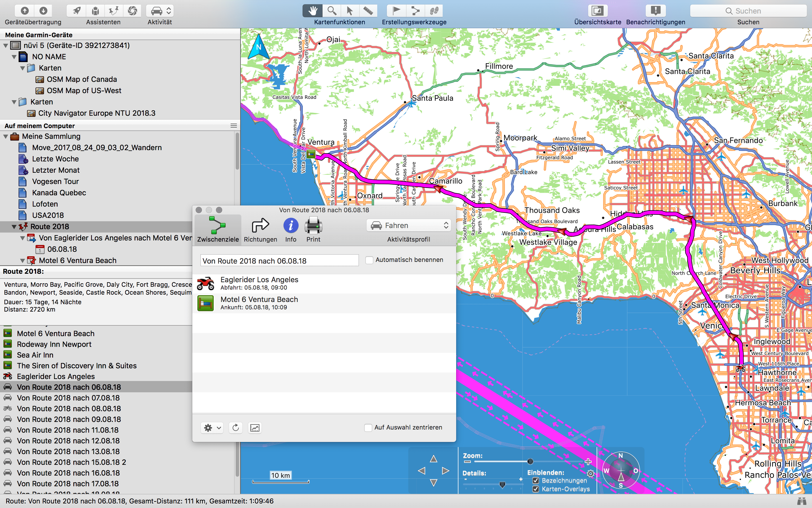Viewport: 812px width, 508px height.
Task: Show the elevation profile graph button
Action: tap(255, 428)
